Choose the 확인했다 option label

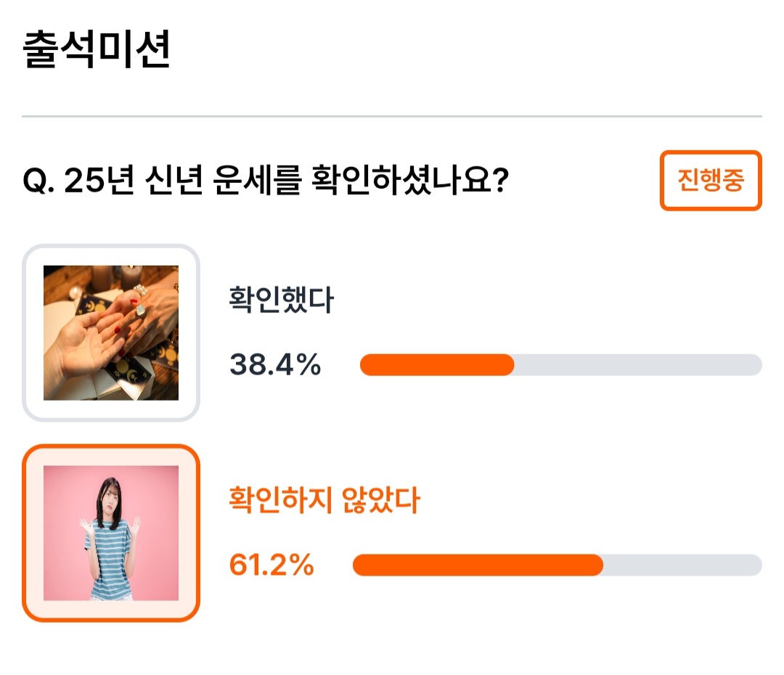point(281,300)
